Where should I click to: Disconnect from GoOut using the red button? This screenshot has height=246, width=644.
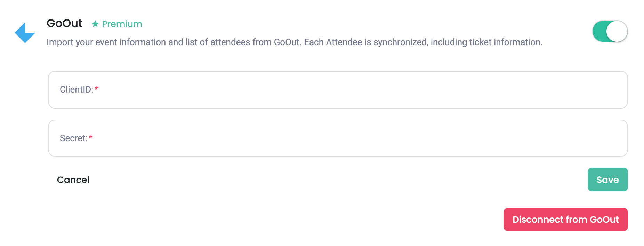tap(565, 220)
